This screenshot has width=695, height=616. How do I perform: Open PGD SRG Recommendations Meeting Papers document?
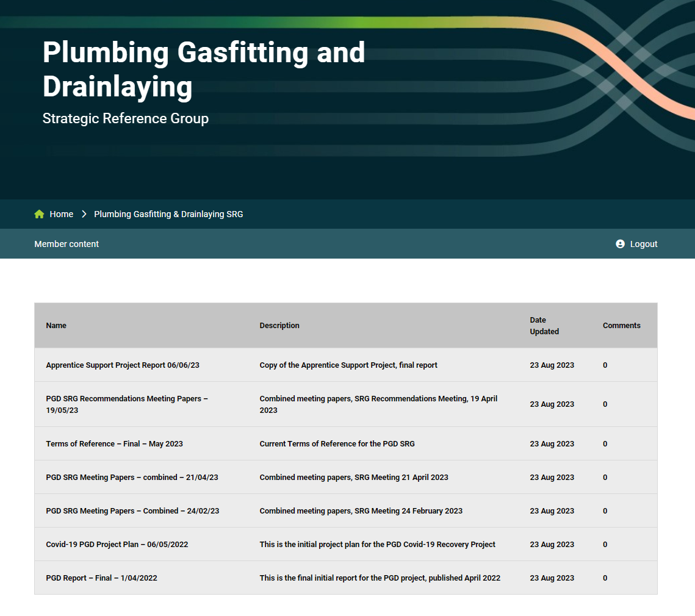pyautogui.click(x=127, y=404)
